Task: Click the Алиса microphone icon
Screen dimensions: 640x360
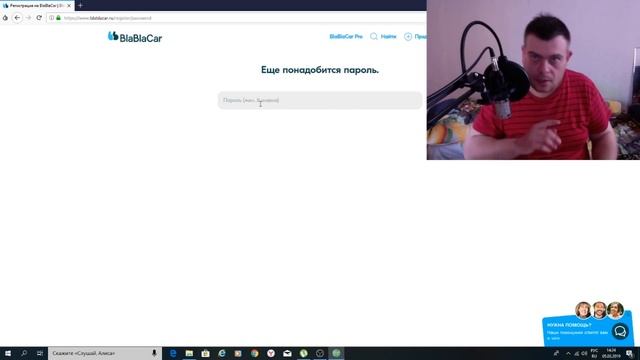Action: click(x=154, y=353)
